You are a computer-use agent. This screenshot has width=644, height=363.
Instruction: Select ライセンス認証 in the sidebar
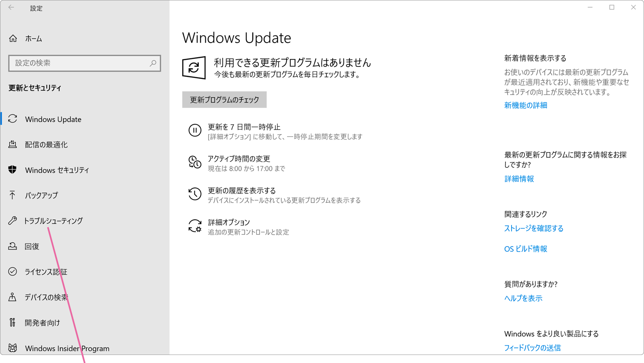[45, 272]
